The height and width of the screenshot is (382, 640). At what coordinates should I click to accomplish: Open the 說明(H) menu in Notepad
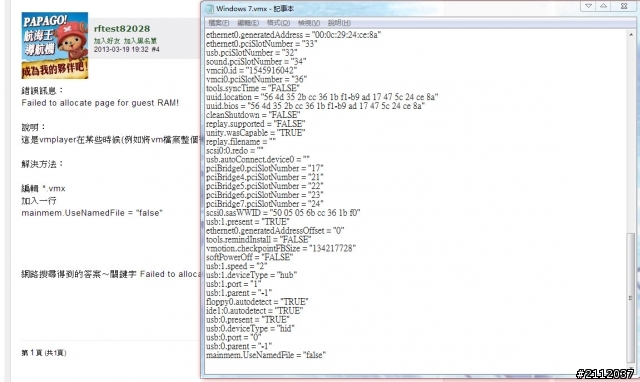tap(339, 23)
